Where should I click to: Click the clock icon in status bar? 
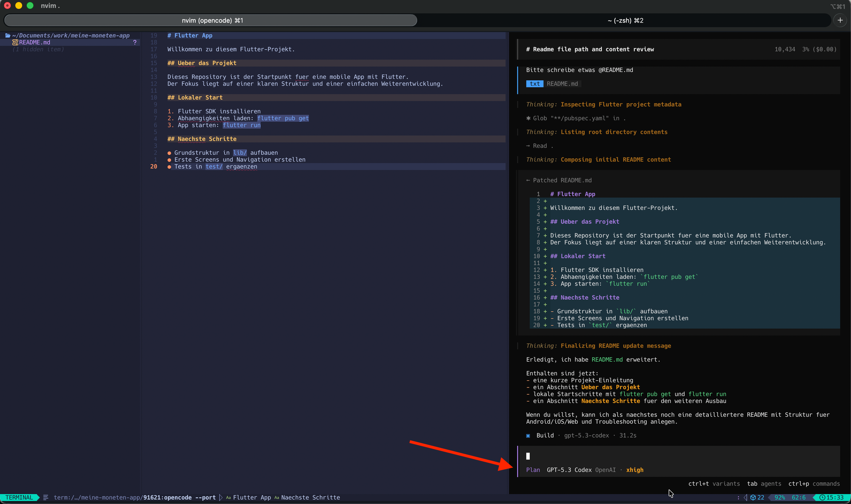click(822, 498)
